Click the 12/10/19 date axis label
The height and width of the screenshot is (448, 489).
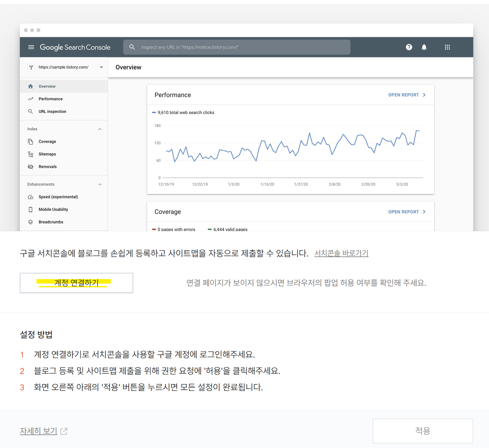(x=166, y=184)
